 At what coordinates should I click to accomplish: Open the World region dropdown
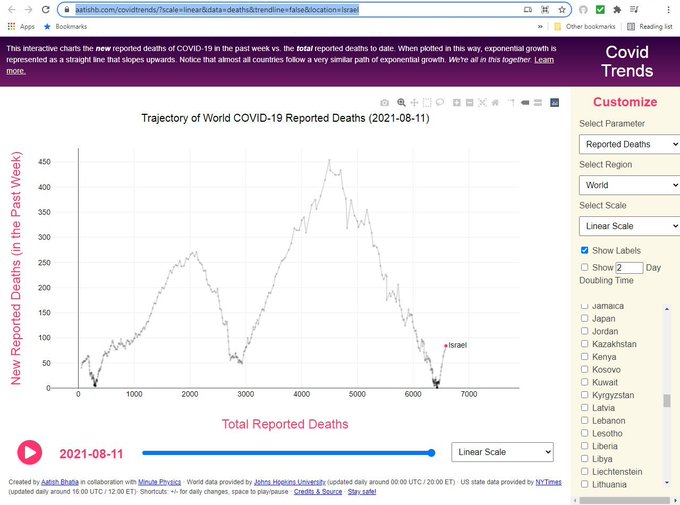[629, 185]
